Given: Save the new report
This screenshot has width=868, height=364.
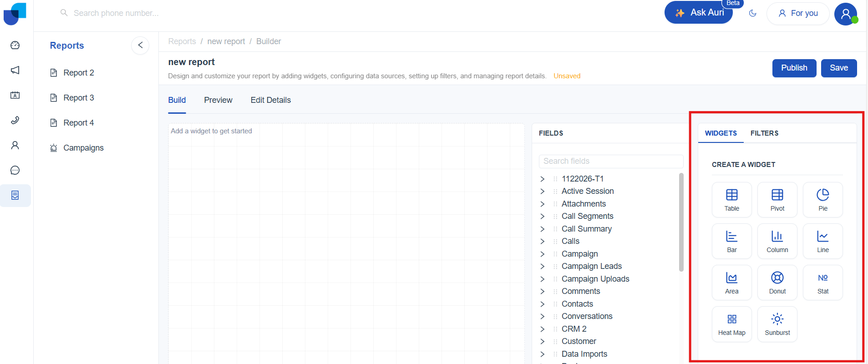Looking at the screenshot, I should click(x=838, y=68).
